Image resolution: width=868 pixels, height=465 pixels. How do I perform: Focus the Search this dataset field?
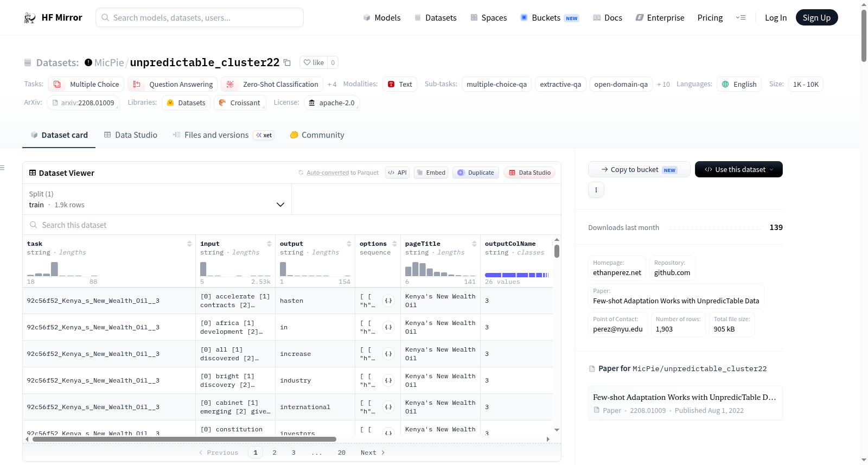(x=292, y=225)
